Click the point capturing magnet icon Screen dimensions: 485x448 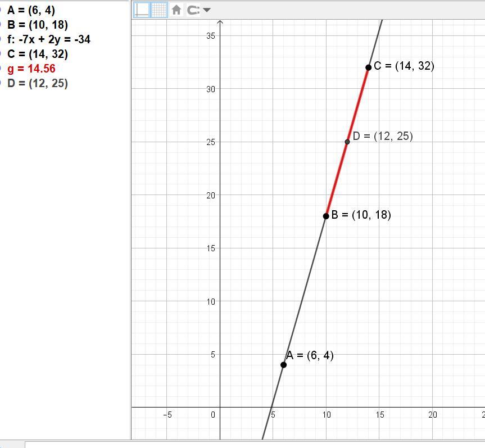[193, 10]
